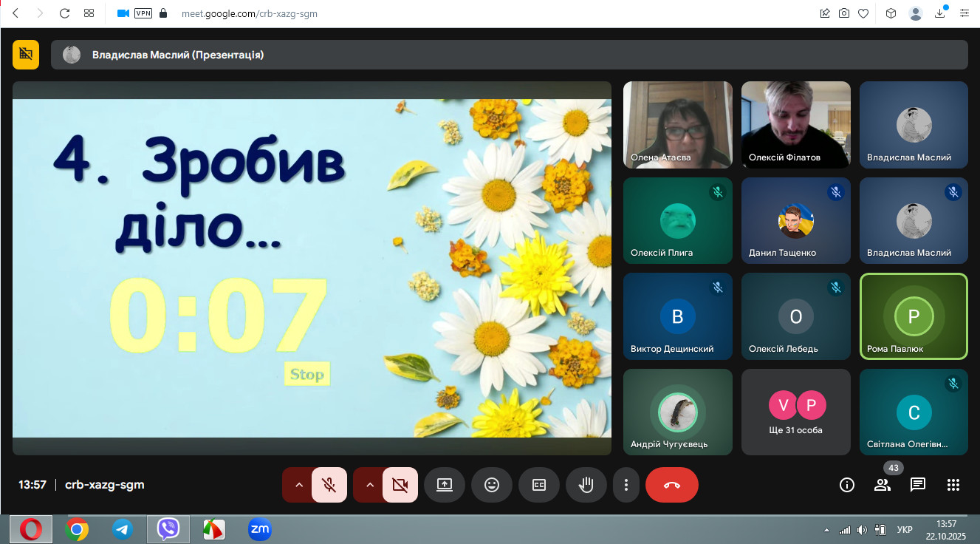Screen dimensions: 980x544
Task: Open the 'Ще 31 особа' tile
Action: (x=795, y=412)
